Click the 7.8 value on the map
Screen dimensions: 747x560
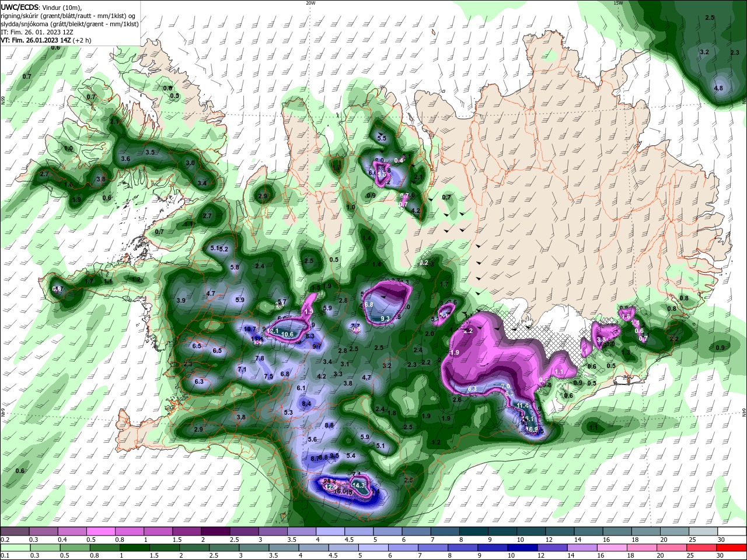point(260,358)
